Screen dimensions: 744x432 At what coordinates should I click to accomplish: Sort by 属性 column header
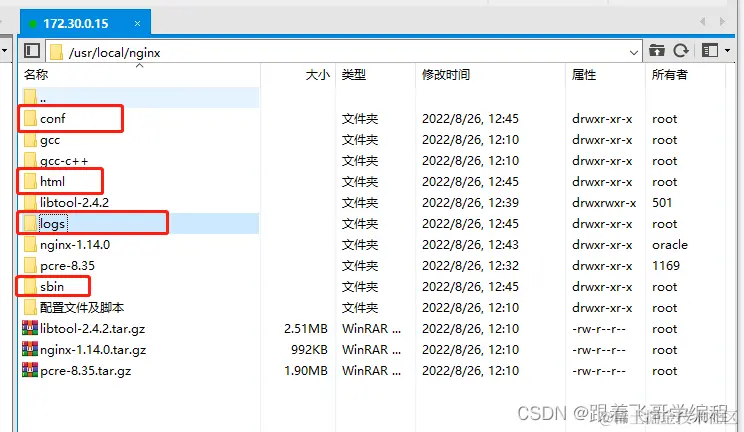584,75
